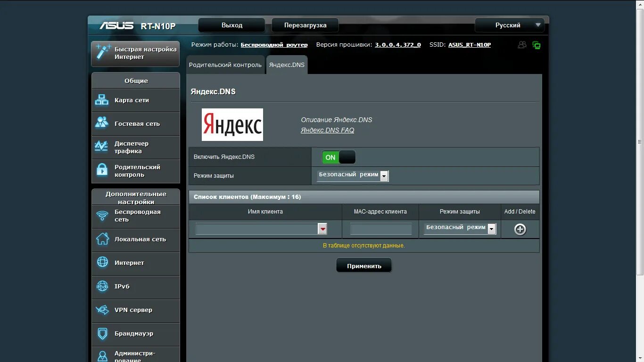Click the Брандмауэр shield icon

[x=102, y=334]
